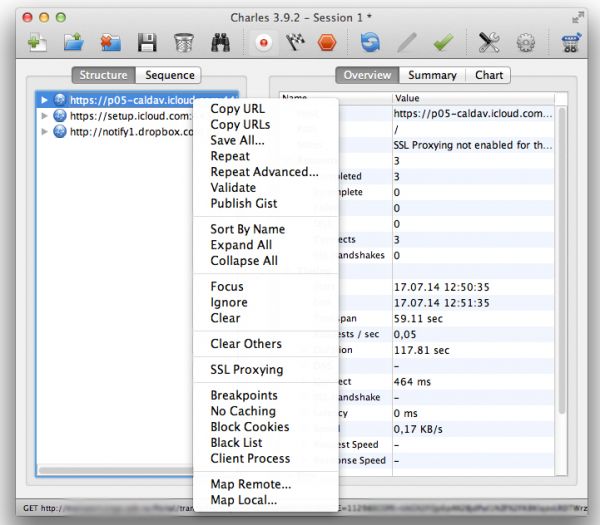Click the New Session toolbar icon
This screenshot has height=525, width=600.
[37, 44]
